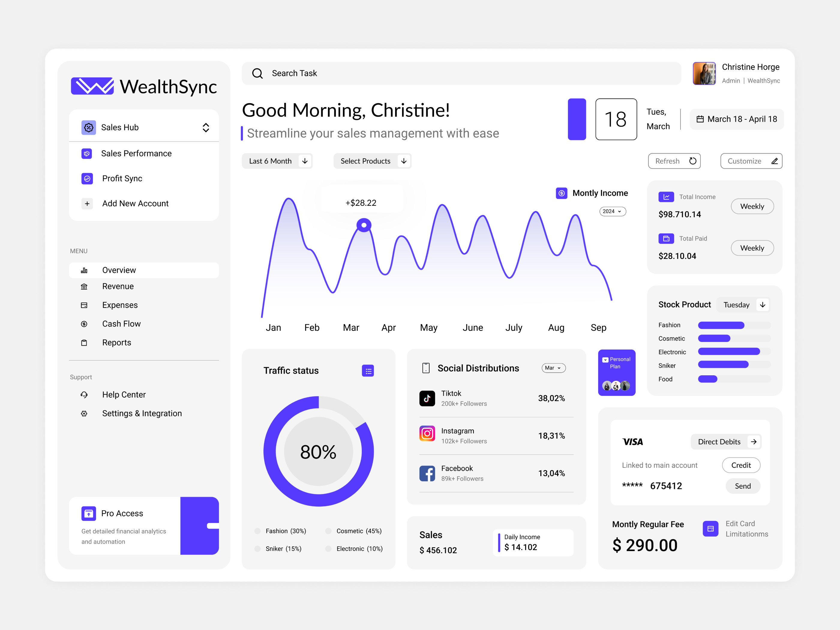Screen dimensions: 840x630
Task: Click the Edit Card Limitations card icon
Action: click(x=710, y=528)
